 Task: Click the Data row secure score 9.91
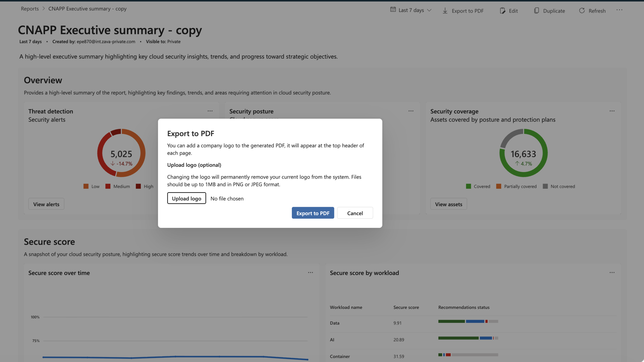(397, 323)
